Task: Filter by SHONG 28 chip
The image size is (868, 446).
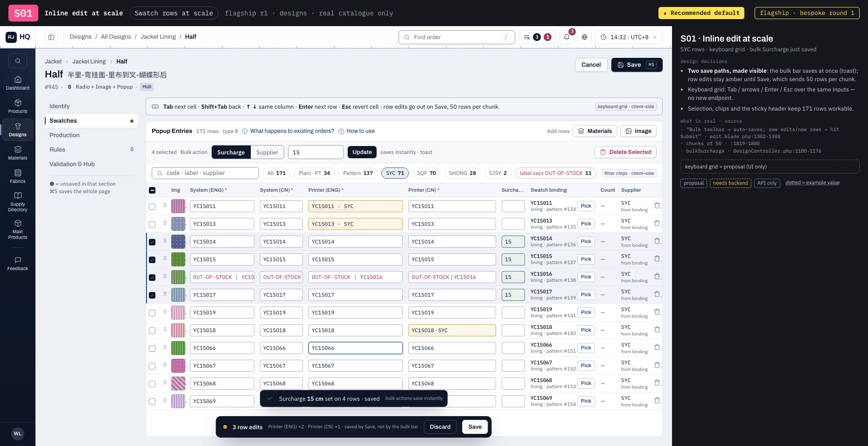Action: click(462, 173)
